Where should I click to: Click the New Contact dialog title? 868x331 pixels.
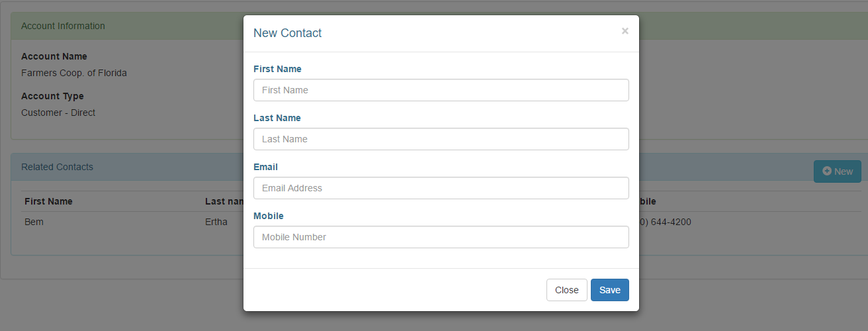[x=288, y=33]
